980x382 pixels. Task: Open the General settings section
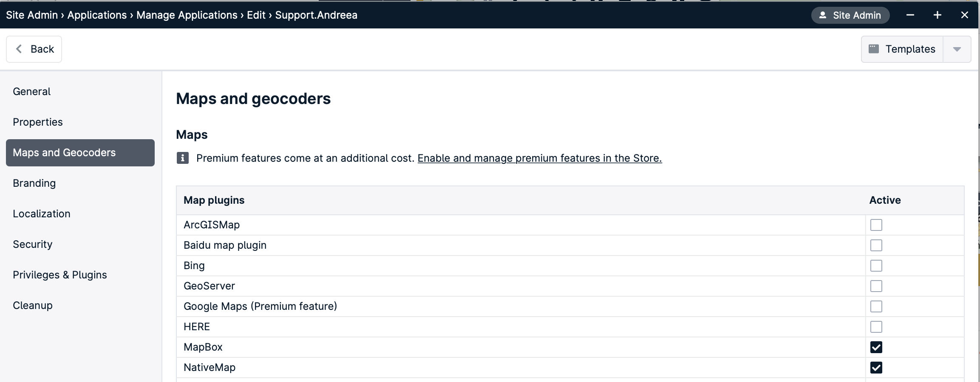click(80, 92)
